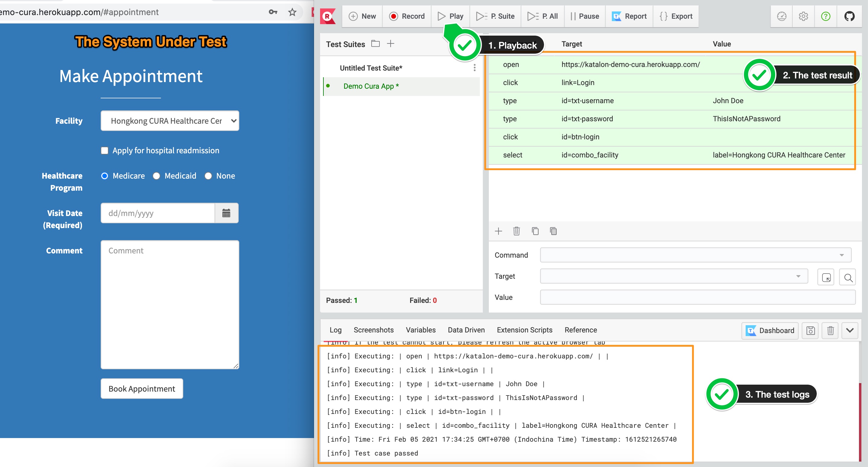Click the Record button in toolbar
Image resolution: width=868 pixels, height=467 pixels.
tap(407, 16)
